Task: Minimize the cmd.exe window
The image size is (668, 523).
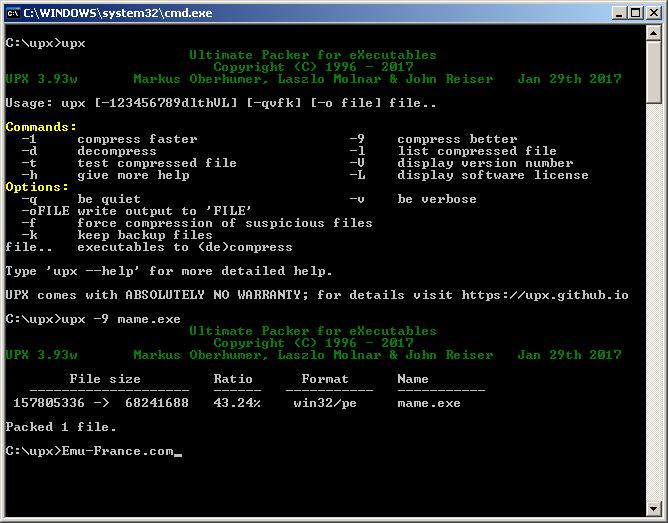Action: (619, 13)
